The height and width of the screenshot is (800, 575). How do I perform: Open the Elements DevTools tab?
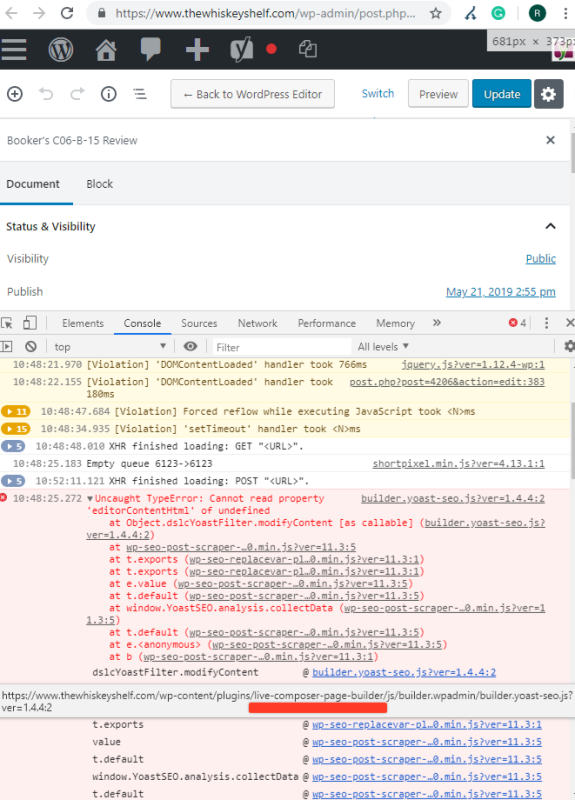(x=83, y=323)
